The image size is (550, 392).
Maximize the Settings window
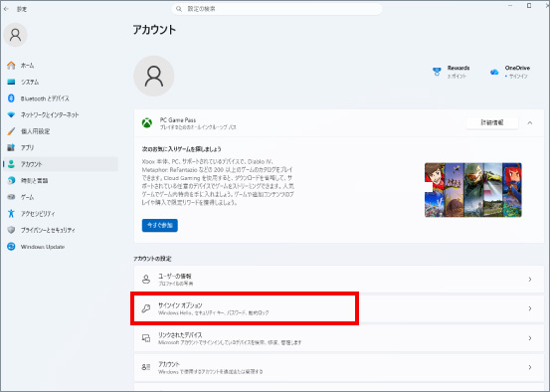point(529,6)
